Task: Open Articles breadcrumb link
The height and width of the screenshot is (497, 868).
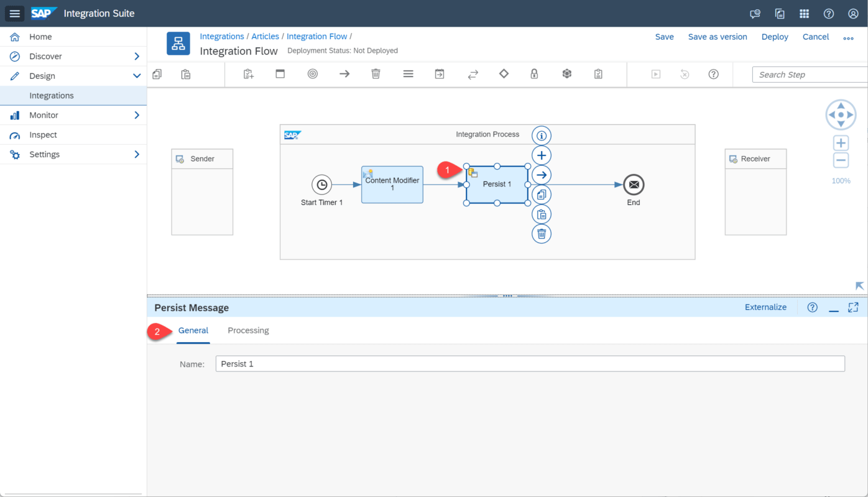Action: [265, 37]
